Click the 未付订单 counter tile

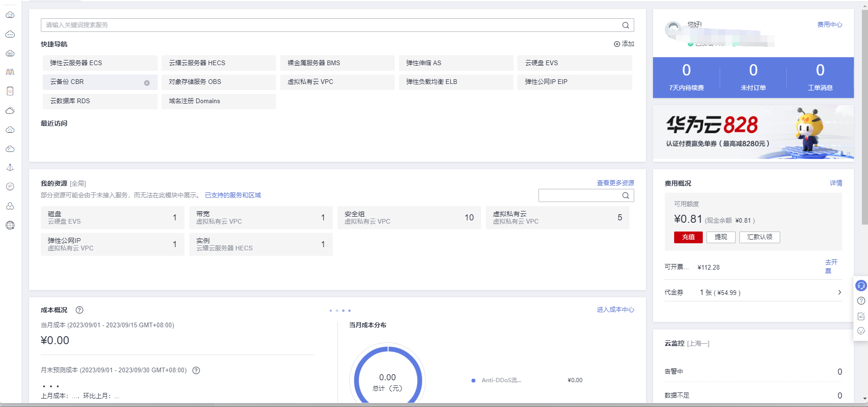pyautogui.click(x=753, y=77)
